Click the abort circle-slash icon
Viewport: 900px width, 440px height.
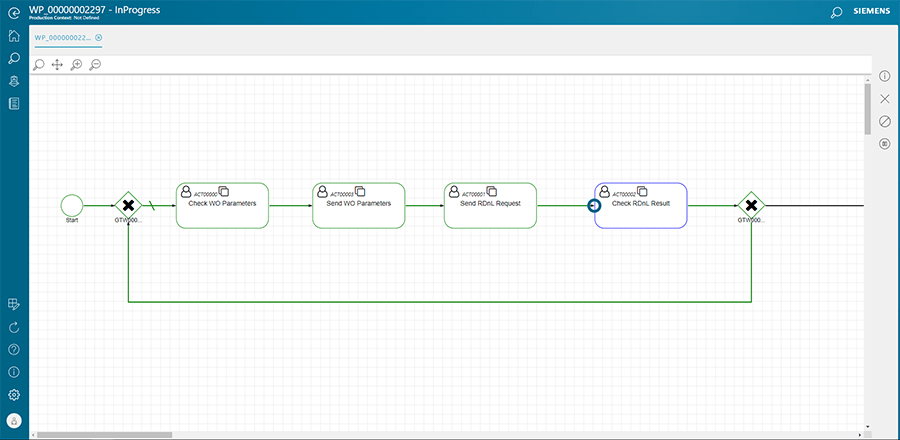tap(885, 121)
